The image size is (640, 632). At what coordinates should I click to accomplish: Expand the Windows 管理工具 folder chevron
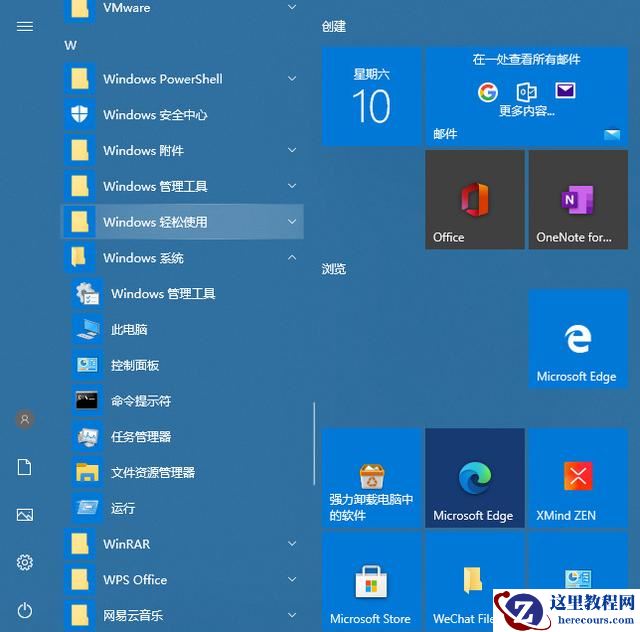pyautogui.click(x=292, y=186)
